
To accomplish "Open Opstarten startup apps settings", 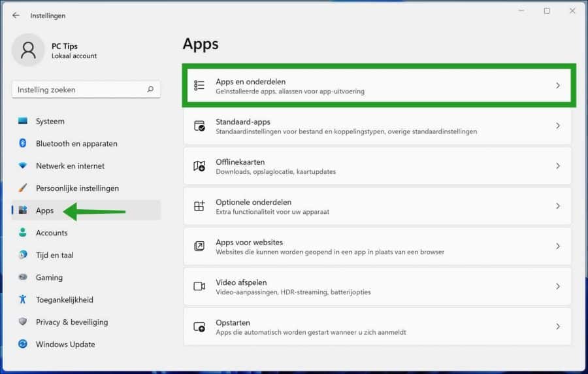I will 377,326.
